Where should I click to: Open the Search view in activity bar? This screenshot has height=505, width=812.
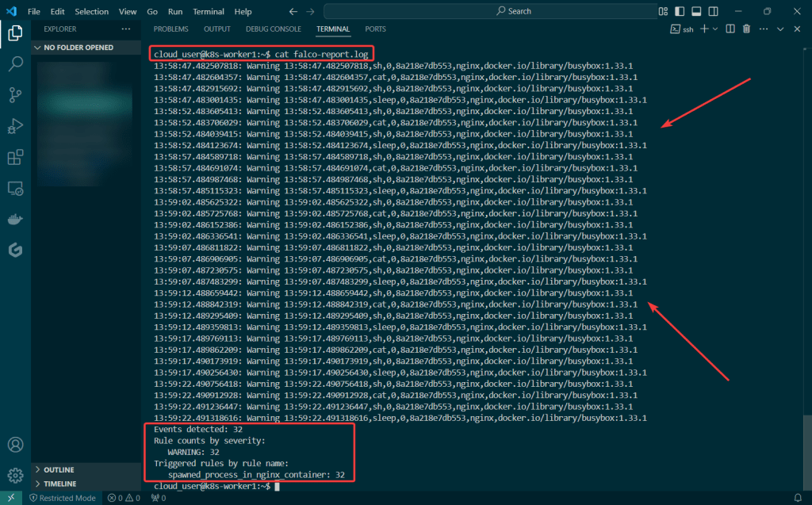15,64
